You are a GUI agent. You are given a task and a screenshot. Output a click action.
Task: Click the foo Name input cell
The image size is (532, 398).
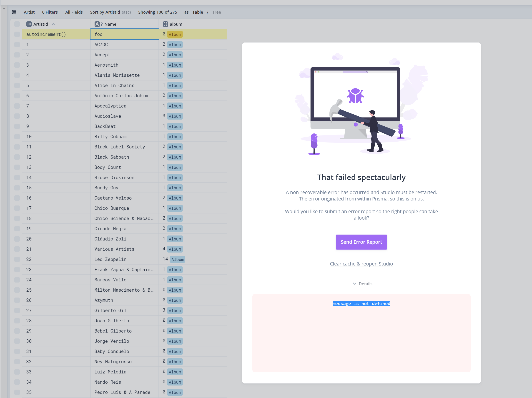click(124, 34)
